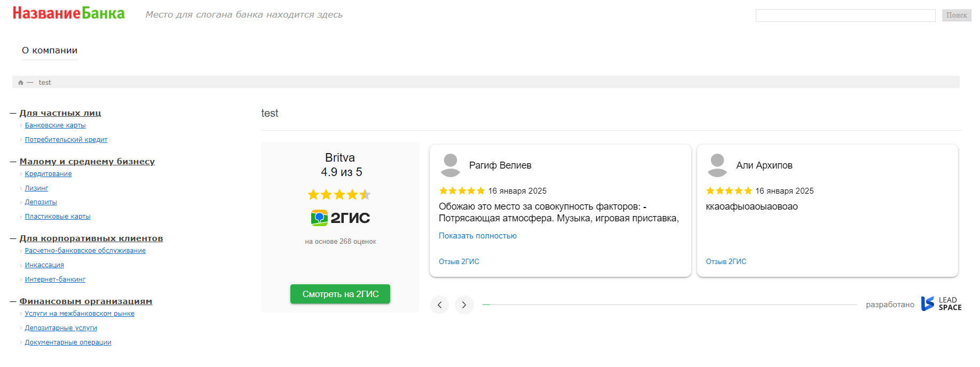This screenshot has height=367, width=980.
Task: Focus the search input field
Action: (x=845, y=15)
